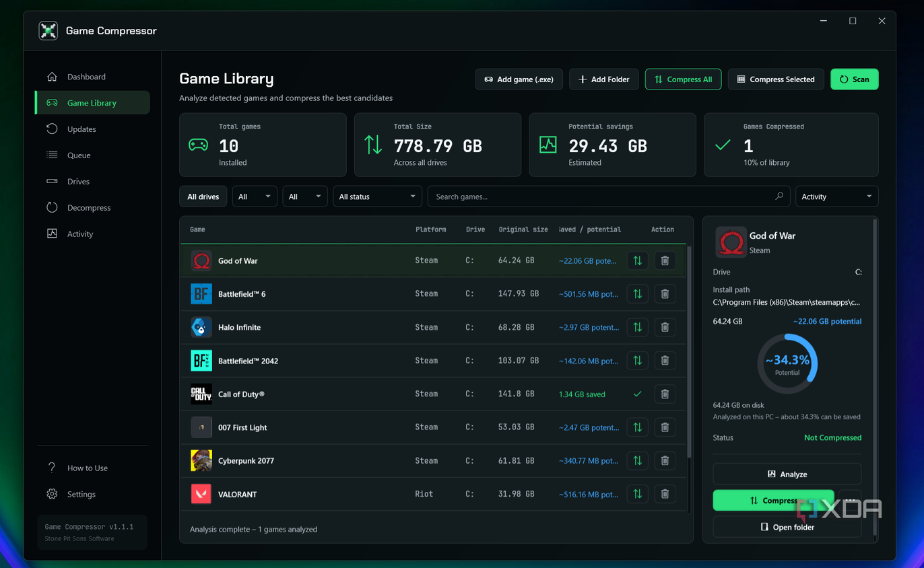Screen dimensions: 924x568
Task: Click the compress icon for VALORANT
Action: tap(637, 494)
